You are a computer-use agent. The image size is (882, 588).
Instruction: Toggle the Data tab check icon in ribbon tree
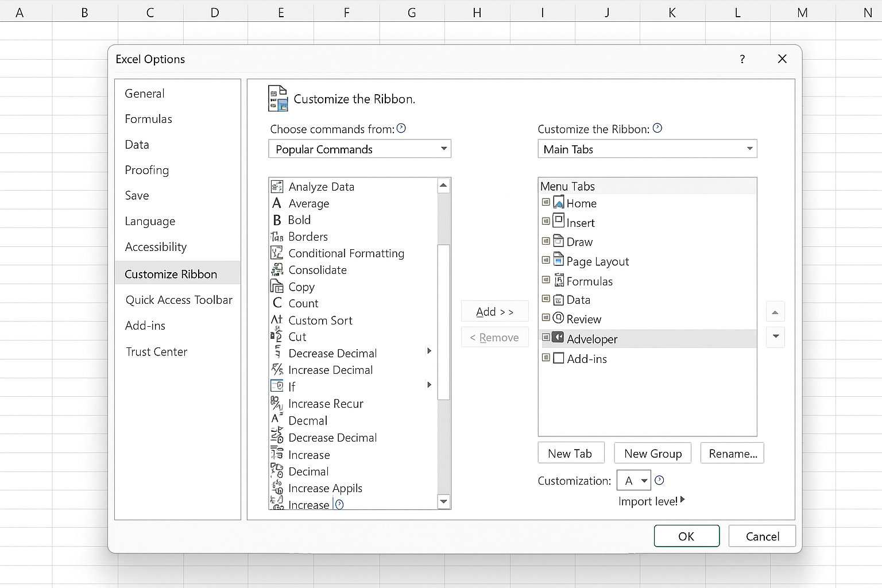[559, 299]
